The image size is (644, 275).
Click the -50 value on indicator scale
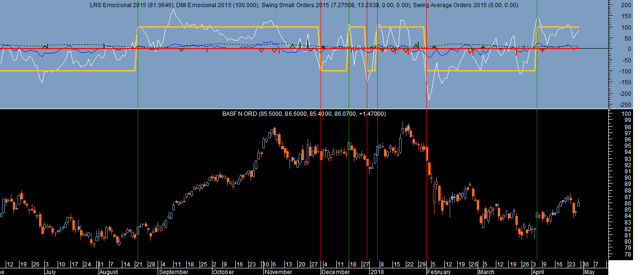[626, 60]
